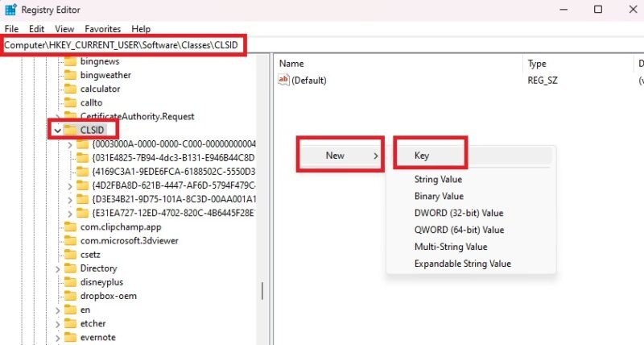Expand the Directory key node
The width and height of the screenshot is (644, 345).
coord(57,268)
